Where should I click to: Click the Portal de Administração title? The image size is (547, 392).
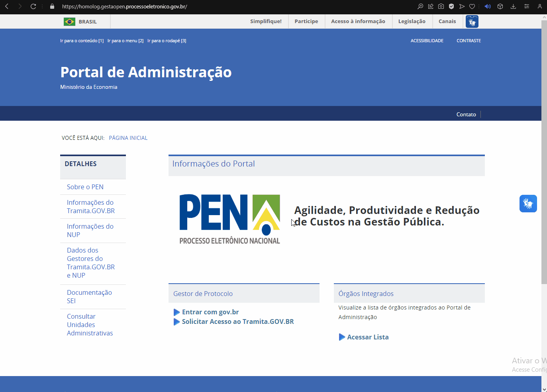coord(146,73)
